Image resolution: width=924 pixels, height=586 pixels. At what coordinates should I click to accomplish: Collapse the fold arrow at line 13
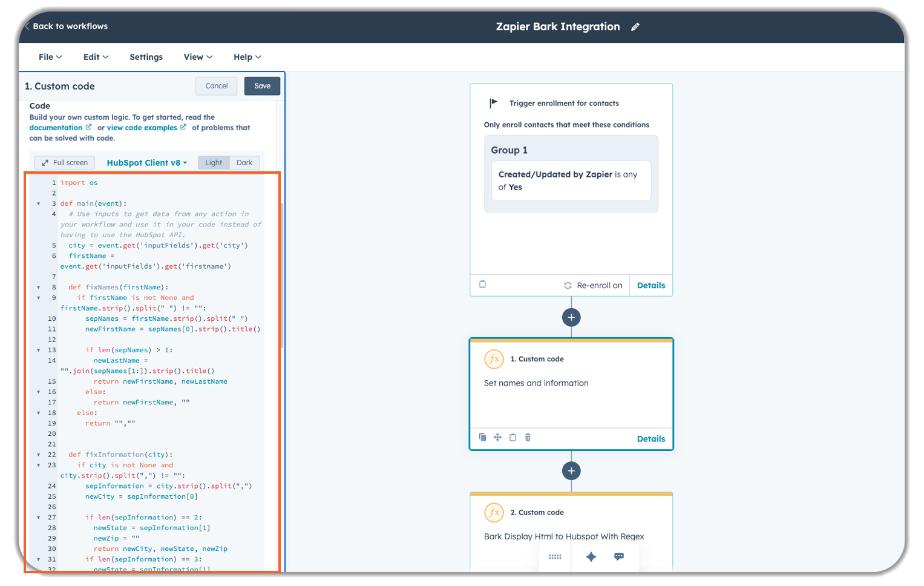pos(39,350)
